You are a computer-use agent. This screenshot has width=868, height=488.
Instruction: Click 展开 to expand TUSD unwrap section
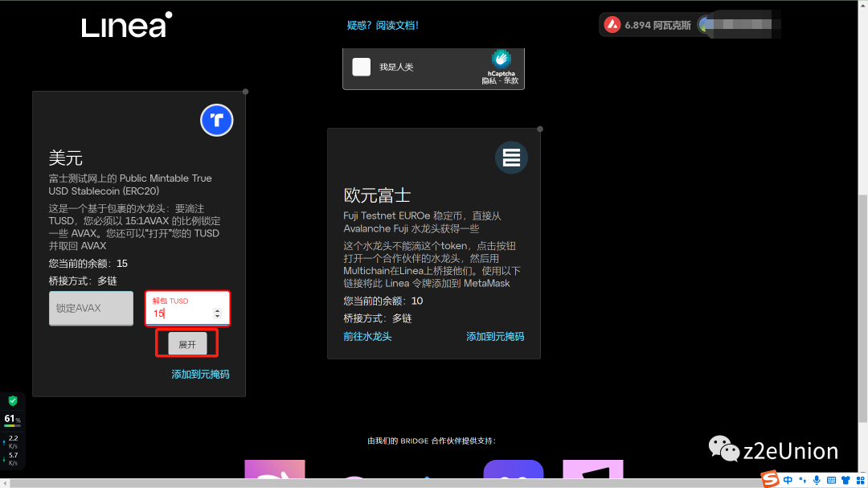pos(186,342)
